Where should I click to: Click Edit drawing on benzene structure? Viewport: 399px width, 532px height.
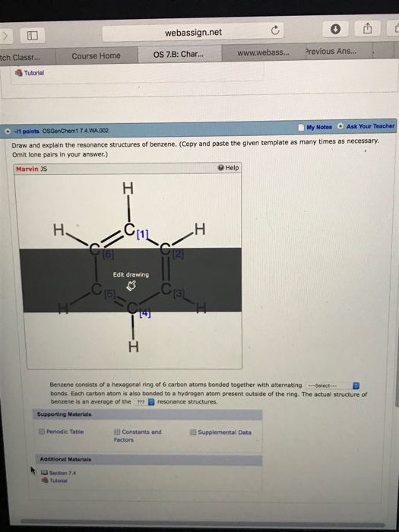tap(131, 274)
